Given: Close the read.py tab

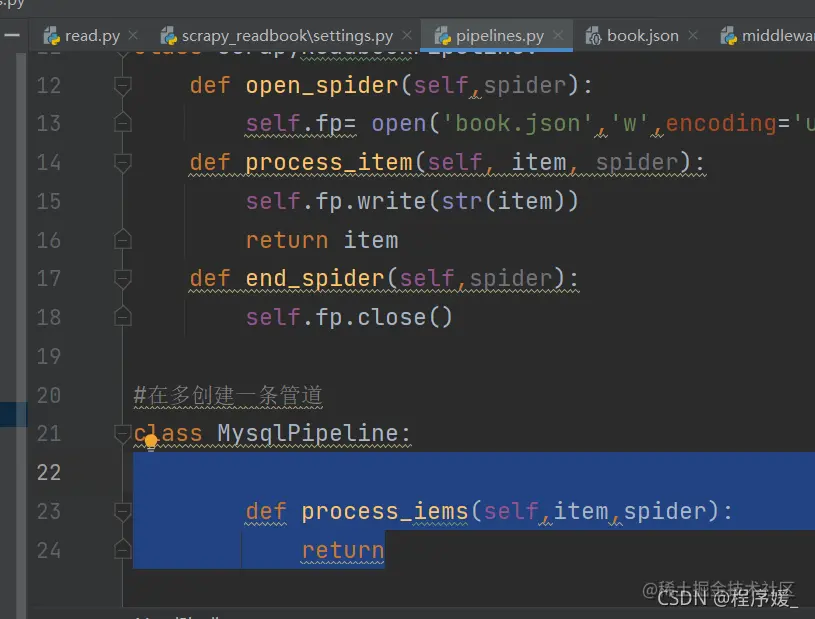Looking at the screenshot, I should pos(133,35).
